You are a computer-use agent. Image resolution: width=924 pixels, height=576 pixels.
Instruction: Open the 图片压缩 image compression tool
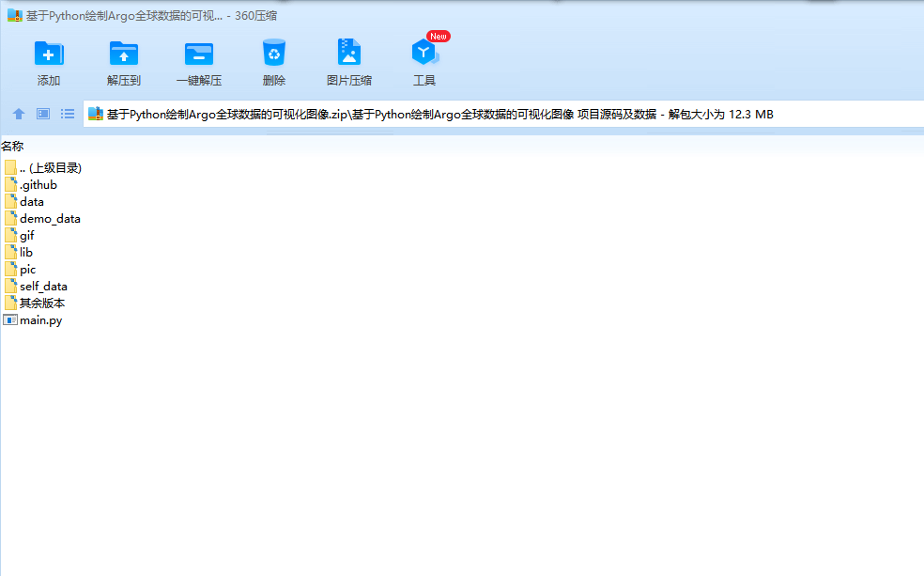(349, 53)
